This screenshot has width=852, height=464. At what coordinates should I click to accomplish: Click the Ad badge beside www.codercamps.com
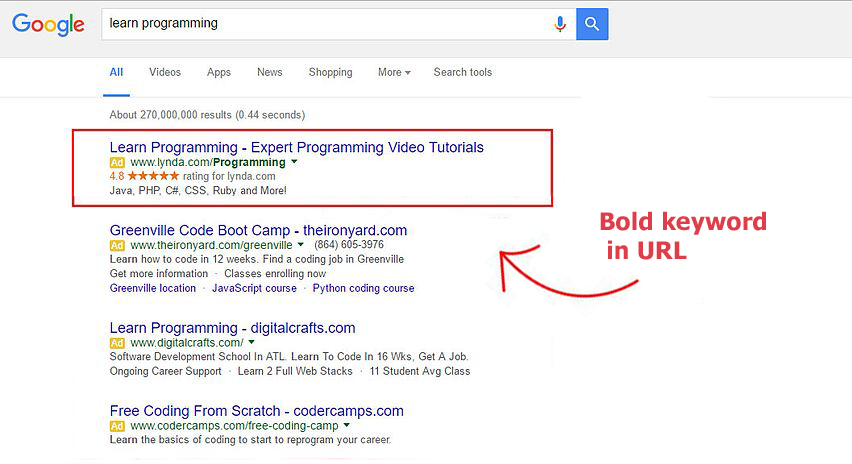point(117,426)
